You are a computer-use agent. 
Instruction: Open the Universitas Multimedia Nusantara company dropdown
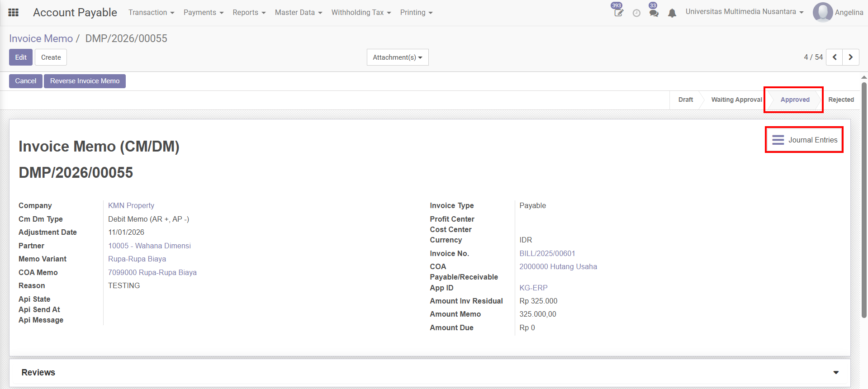(x=744, y=12)
